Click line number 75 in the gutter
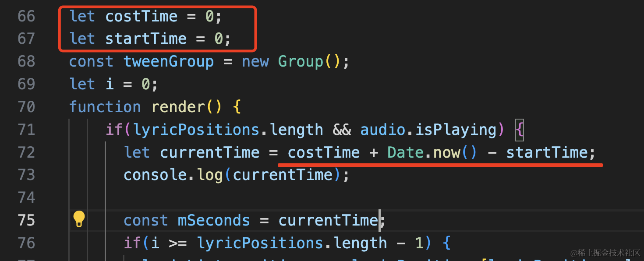The width and height of the screenshot is (644, 261). pyautogui.click(x=26, y=220)
